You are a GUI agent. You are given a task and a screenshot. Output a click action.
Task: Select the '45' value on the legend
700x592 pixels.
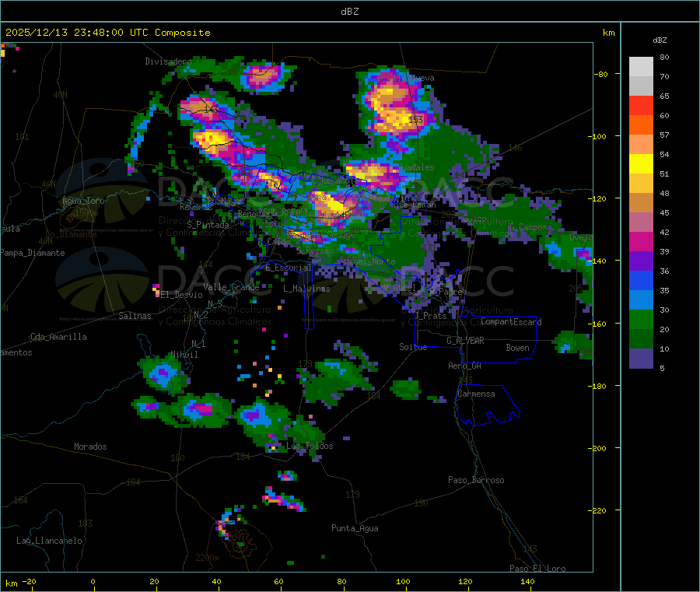(664, 212)
